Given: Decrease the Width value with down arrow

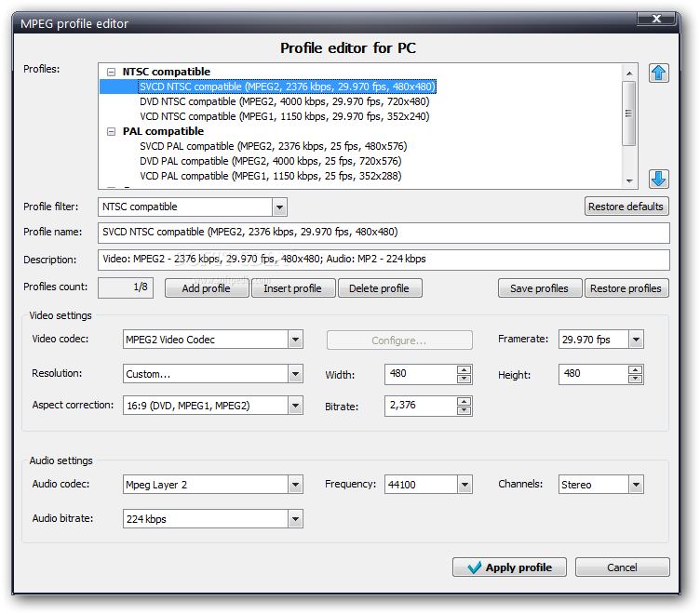Looking at the screenshot, I should 464,379.
